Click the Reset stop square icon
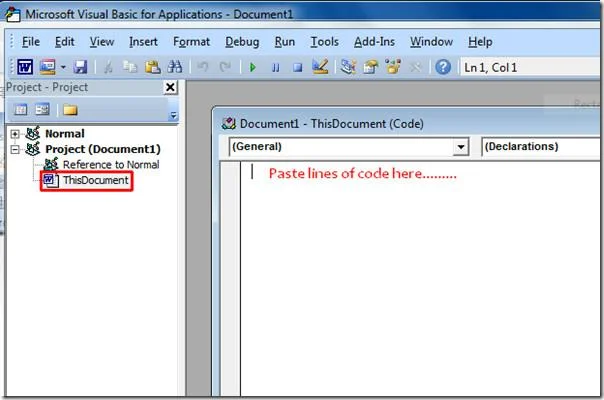The image size is (604, 400). [297, 68]
